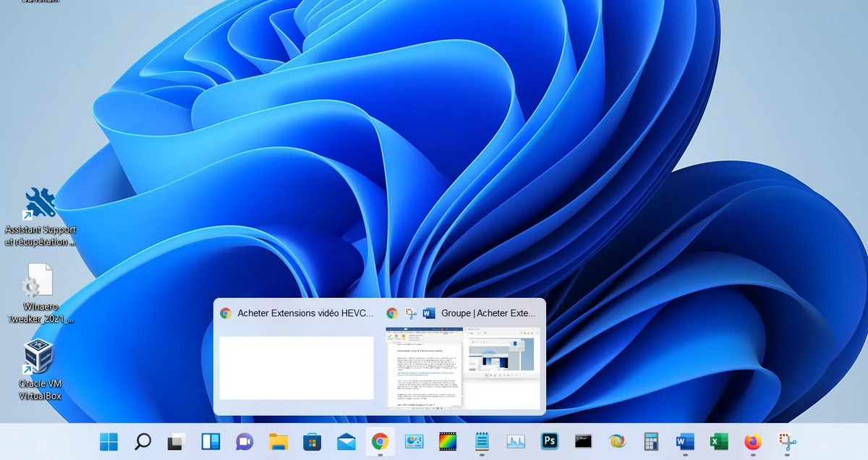
Task: Open Calculator from the taskbar
Action: [651, 441]
